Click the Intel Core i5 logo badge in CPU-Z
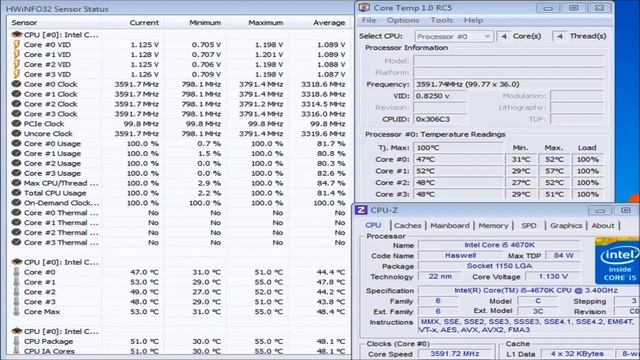 pos(618,260)
